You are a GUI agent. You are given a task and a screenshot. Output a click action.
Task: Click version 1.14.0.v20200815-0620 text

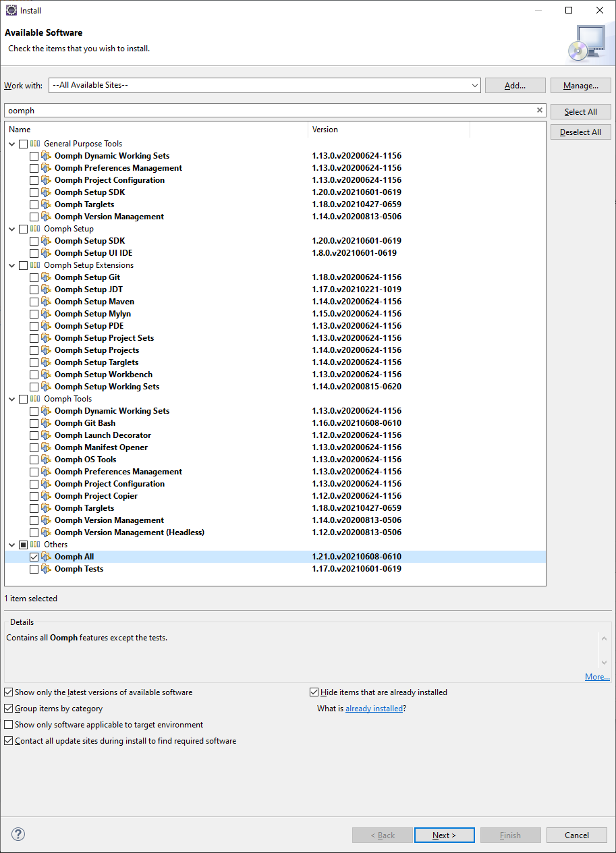coord(357,387)
